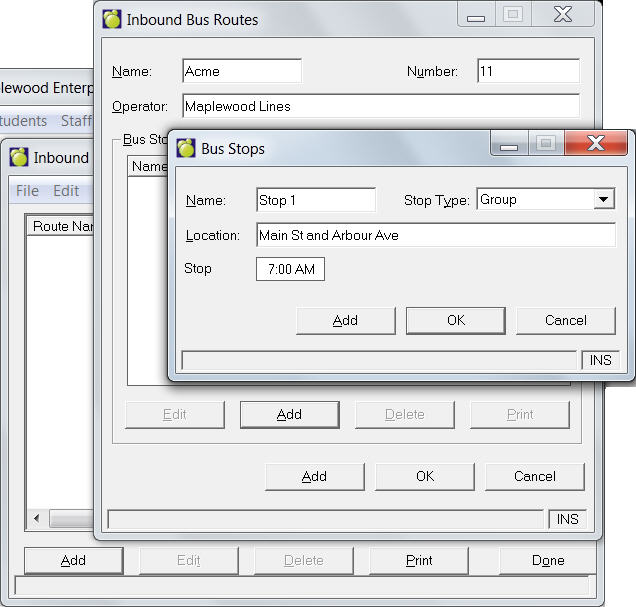Click the Bus Stops dialog title icon

coord(186,149)
